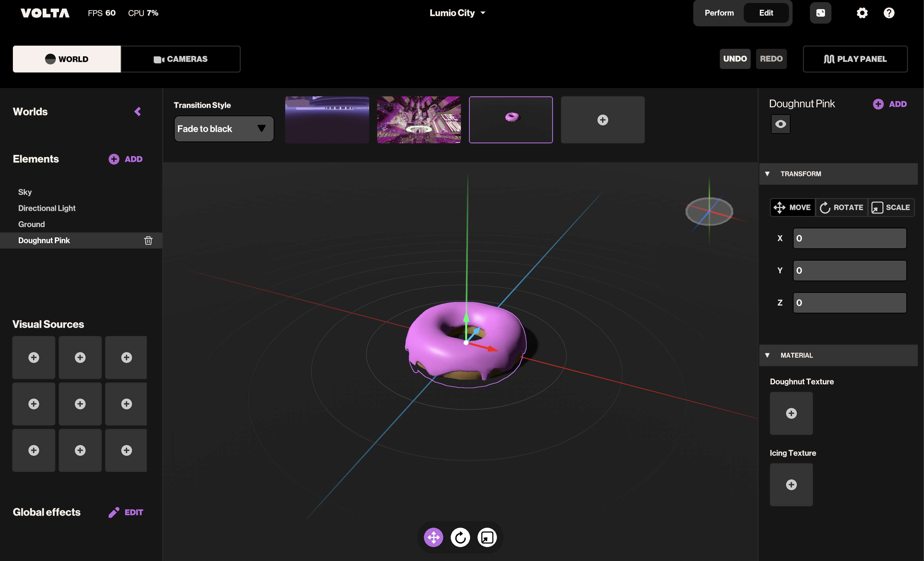This screenshot has height=561, width=924.
Task: Open the Fade to black transition dropdown
Action: [x=224, y=129]
